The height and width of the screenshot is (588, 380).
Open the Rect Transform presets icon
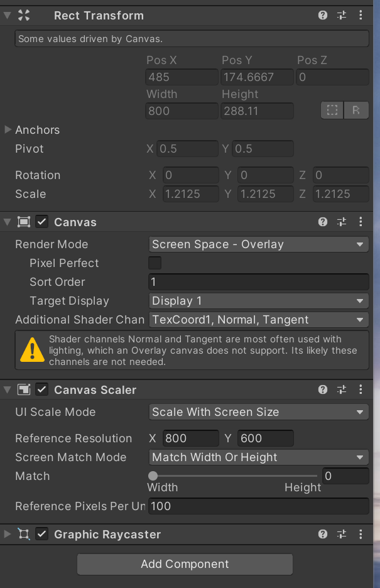pyautogui.click(x=342, y=15)
